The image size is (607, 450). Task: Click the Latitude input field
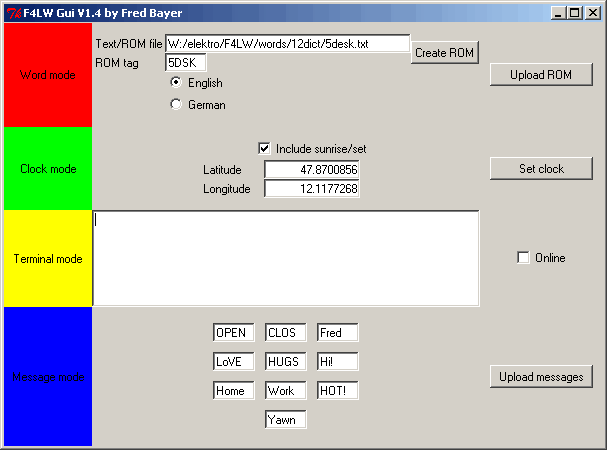tap(312, 170)
